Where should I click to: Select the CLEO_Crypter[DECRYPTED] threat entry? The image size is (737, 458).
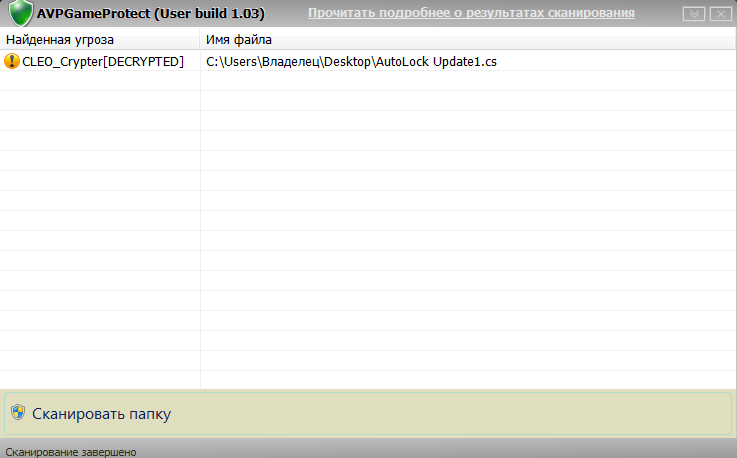pyautogui.click(x=103, y=62)
